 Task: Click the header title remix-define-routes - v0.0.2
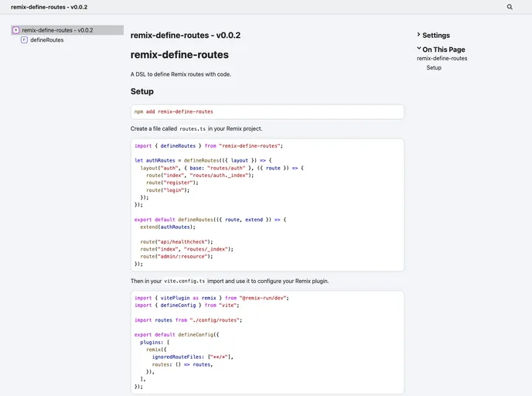pyautogui.click(x=49, y=7)
